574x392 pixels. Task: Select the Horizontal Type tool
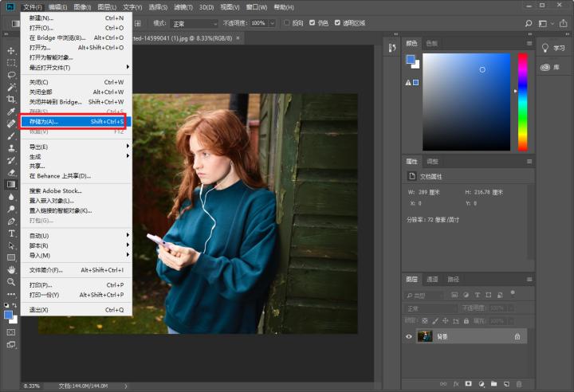11,233
